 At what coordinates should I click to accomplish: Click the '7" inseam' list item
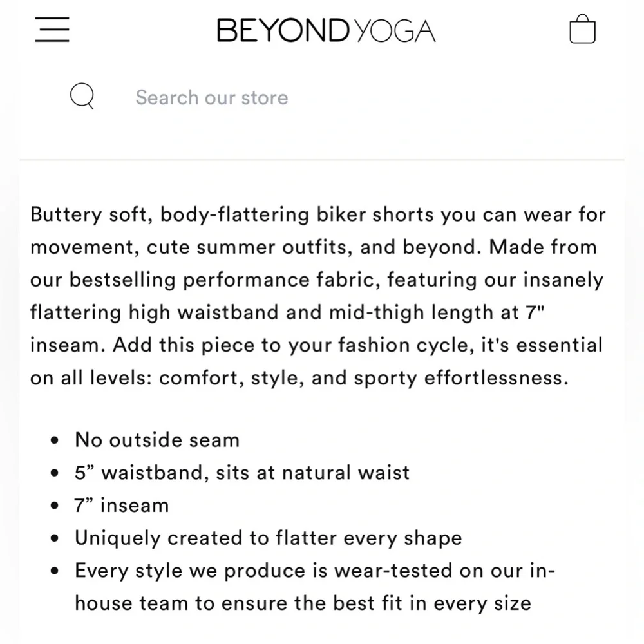[121, 506]
